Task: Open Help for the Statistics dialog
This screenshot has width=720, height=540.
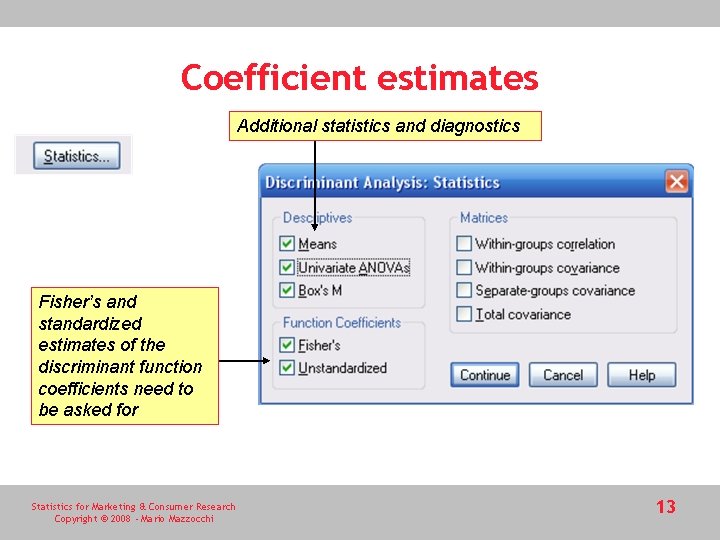Action: (x=641, y=375)
